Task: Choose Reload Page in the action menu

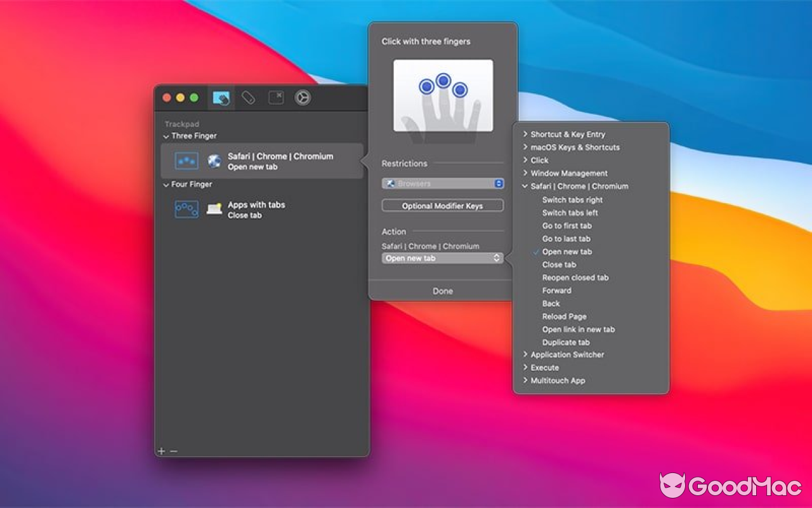Action: (x=564, y=316)
